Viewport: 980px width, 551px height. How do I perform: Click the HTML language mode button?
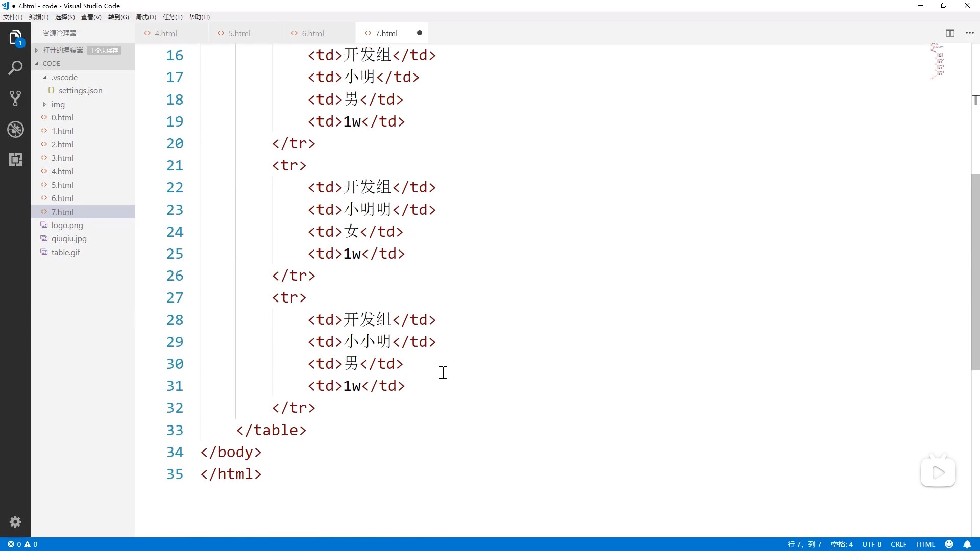[x=925, y=544]
